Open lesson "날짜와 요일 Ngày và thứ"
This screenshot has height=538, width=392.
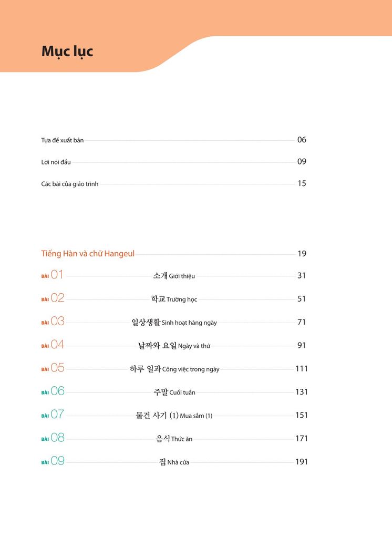(x=174, y=345)
